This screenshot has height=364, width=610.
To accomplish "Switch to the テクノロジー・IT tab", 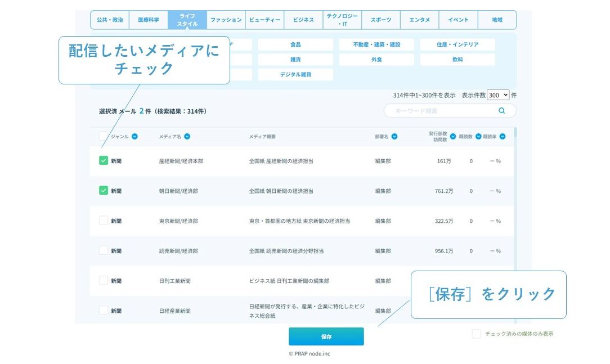I will 342,20.
